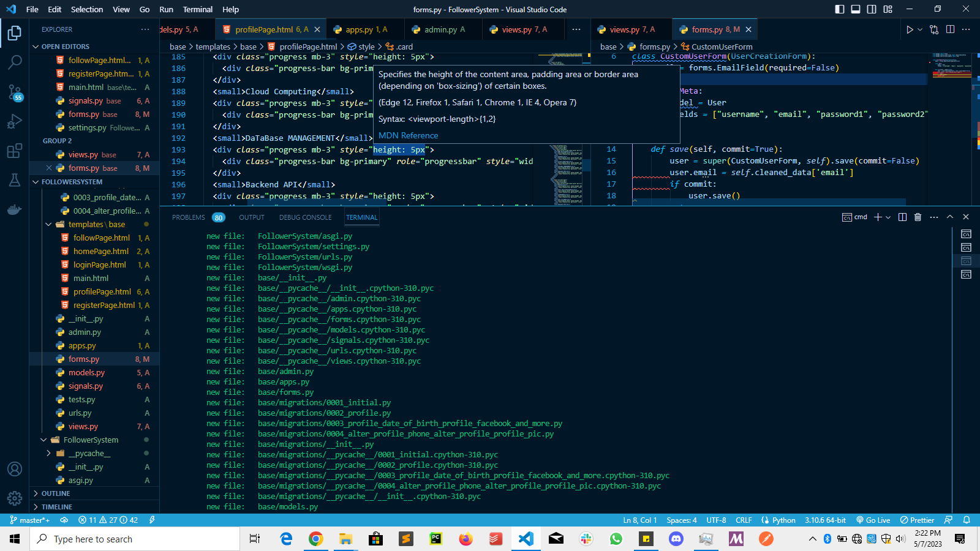
Task: Run the Python file with the play button
Action: 908,29
